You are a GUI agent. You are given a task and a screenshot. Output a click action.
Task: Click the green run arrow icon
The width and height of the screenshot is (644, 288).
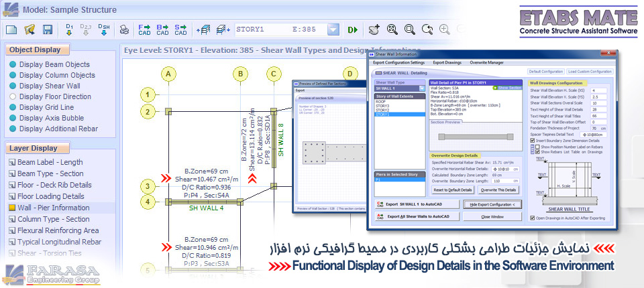click(353, 29)
